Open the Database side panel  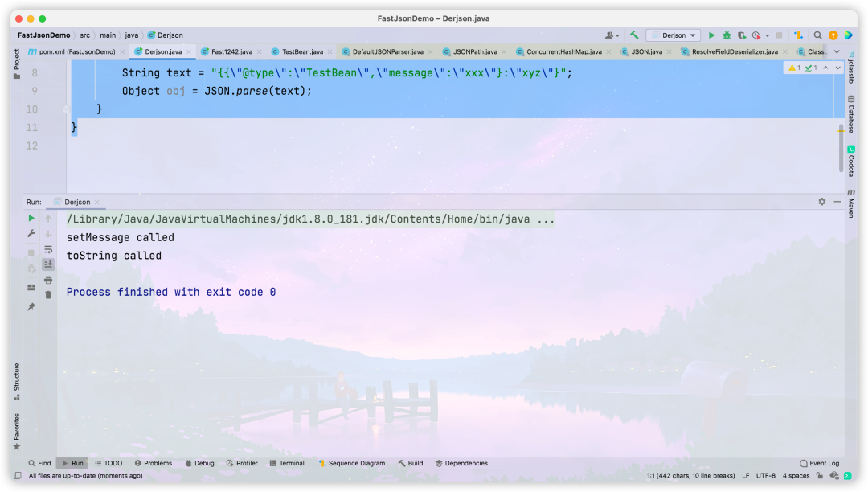point(851,115)
